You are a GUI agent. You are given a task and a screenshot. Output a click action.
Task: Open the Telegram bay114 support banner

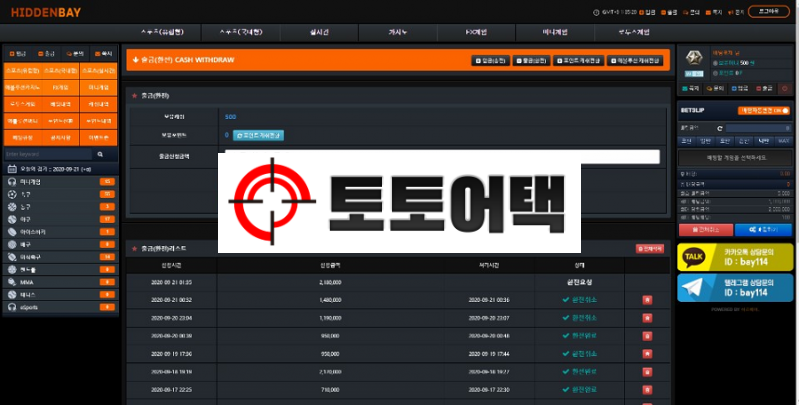(x=735, y=288)
